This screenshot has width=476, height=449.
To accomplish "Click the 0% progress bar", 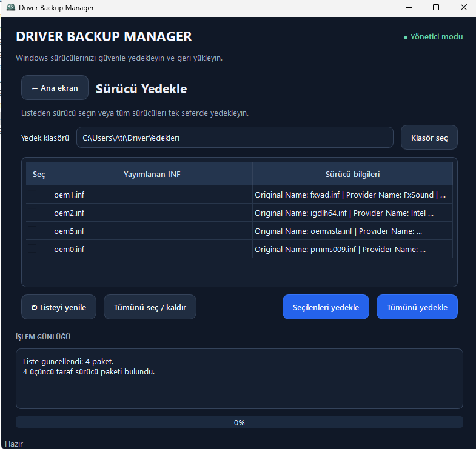I will click(240, 422).
